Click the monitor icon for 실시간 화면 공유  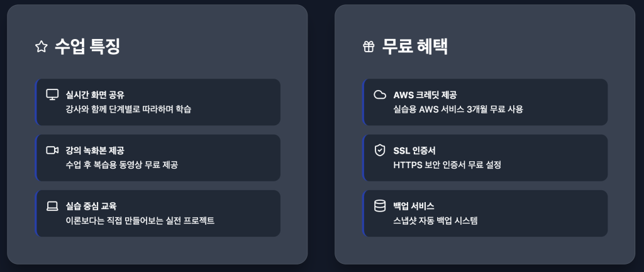coord(52,94)
